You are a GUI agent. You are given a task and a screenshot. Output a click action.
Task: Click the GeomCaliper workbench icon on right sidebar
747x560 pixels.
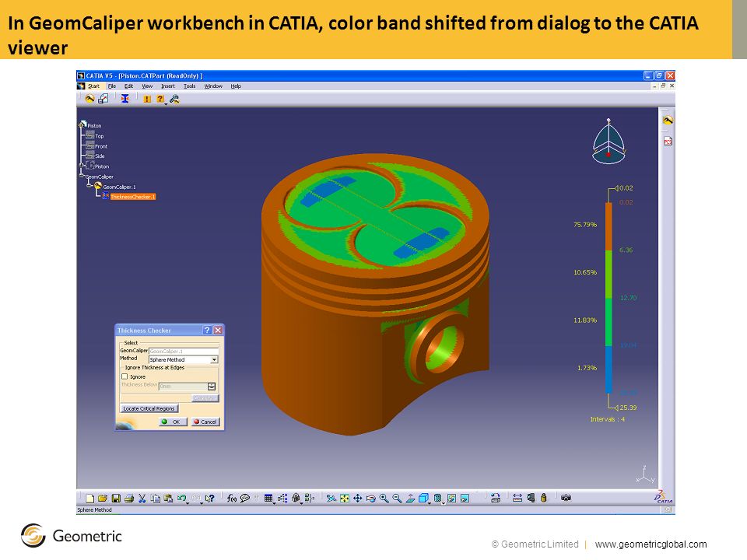tap(668, 121)
